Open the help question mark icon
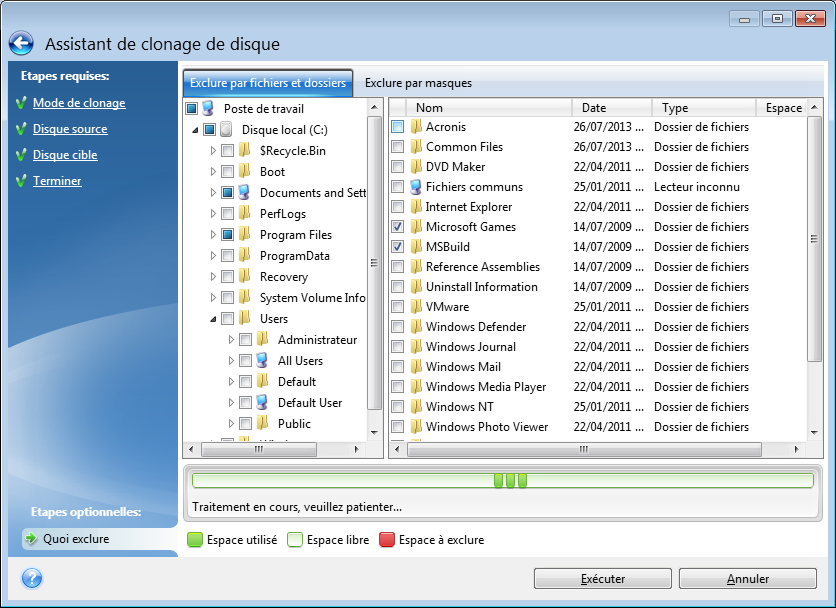This screenshot has height=608, width=836. (x=32, y=578)
